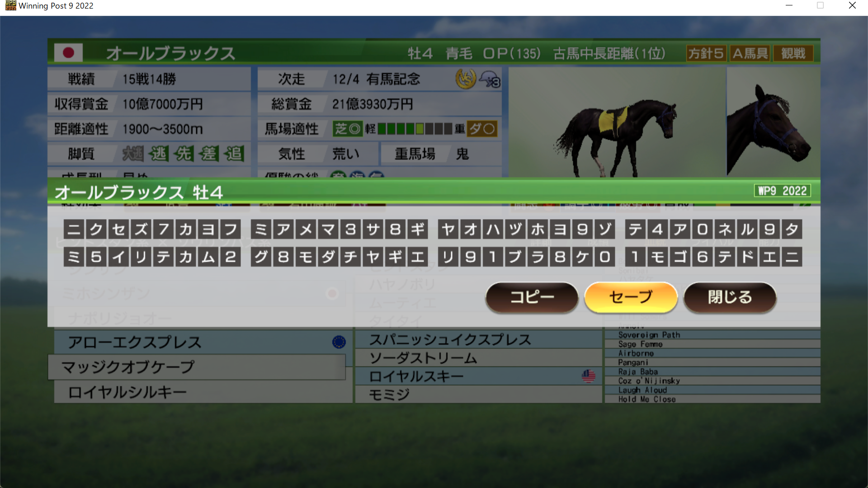Select the 差 running-style icon
This screenshot has height=488, width=868.
click(x=209, y=154)
